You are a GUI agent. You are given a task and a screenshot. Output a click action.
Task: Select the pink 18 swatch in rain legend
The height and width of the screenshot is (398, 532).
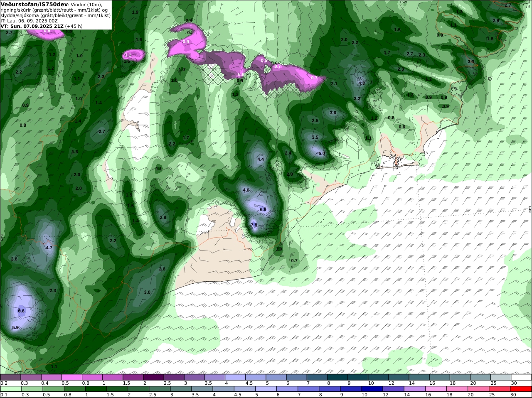point(458,389)
